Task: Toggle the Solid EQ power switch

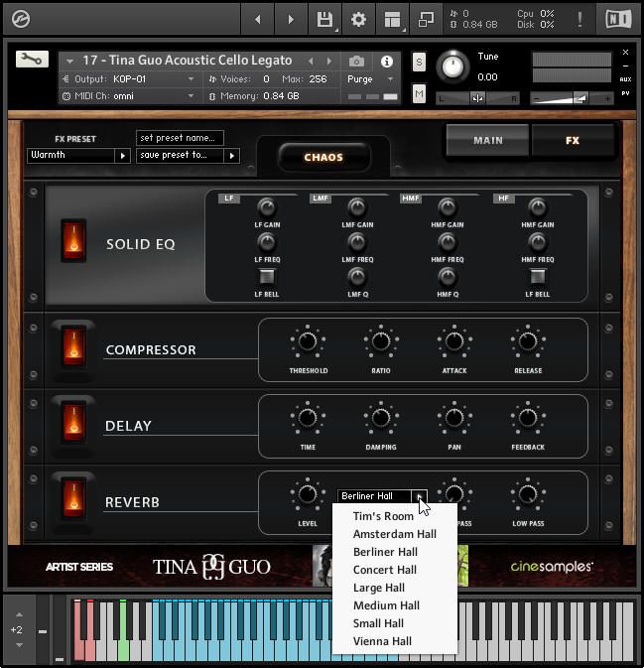Action: point(73,241)
